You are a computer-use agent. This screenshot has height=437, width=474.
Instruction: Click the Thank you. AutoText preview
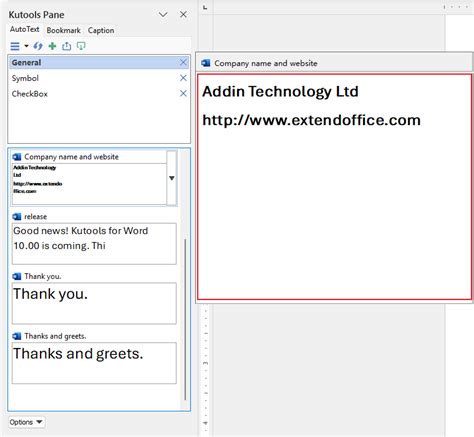point(94,303)
